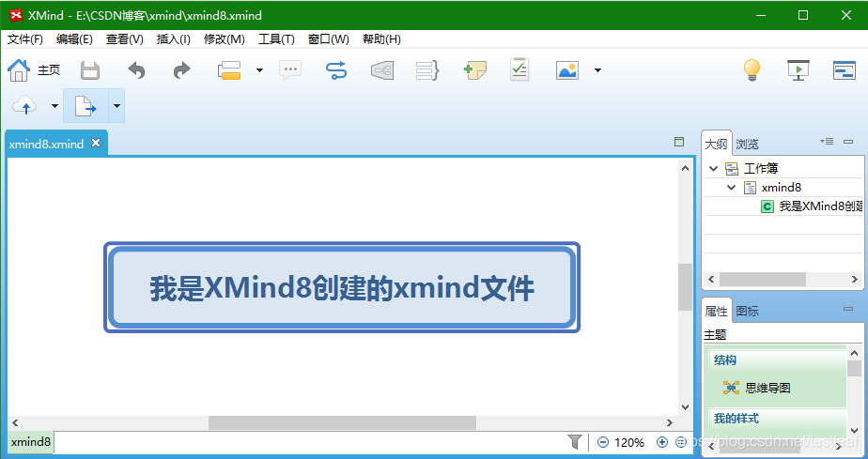868x459 pixels.
Task: Switch to the 浏览 tab
Action: point(747,144)
